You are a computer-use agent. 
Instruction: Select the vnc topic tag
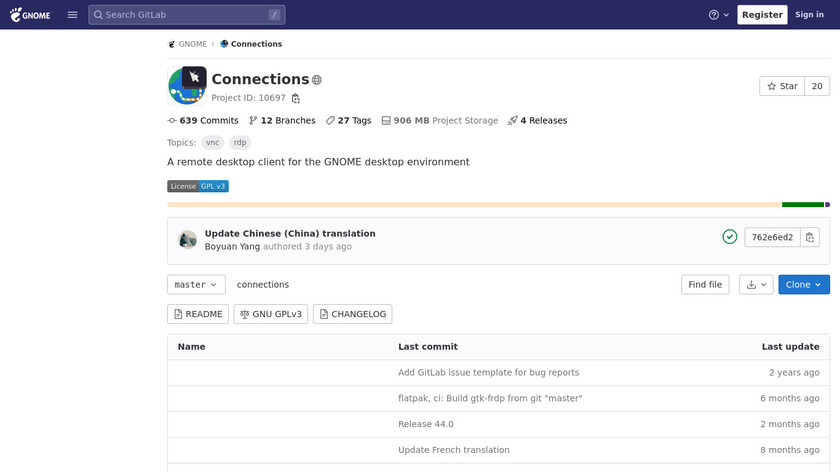point(212,142)
